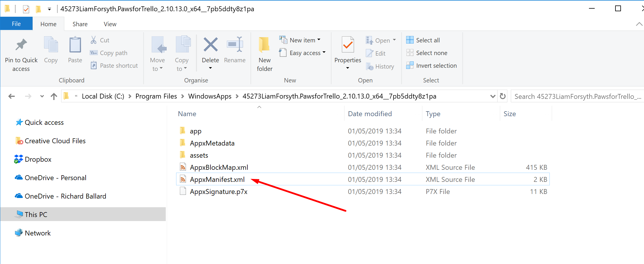Click the Copy to icon
The height and width of the screenshot is (264, 644).
click(183, 44)
